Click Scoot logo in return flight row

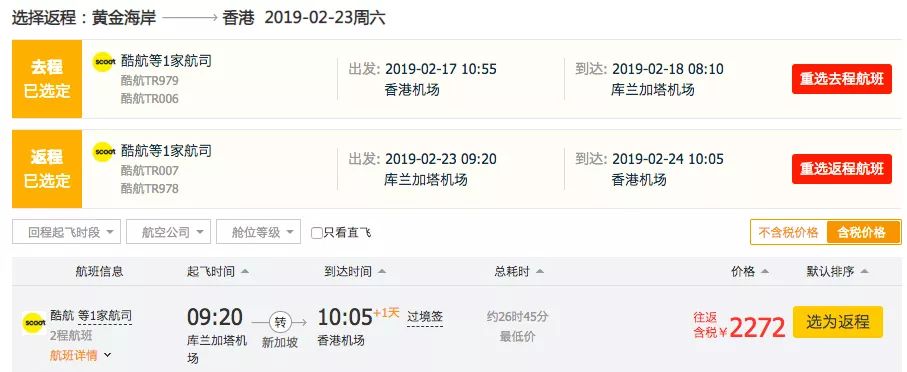pyautogui.click(x=104, y=152)
